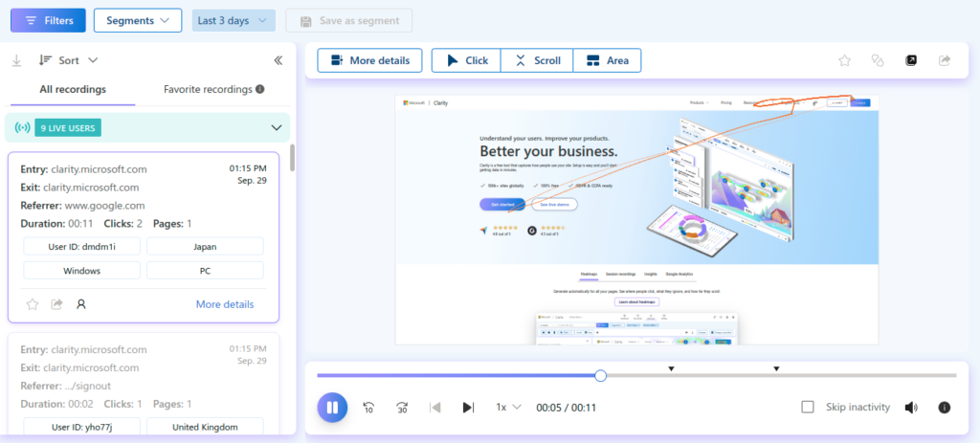Open the Filters panel

coord(48,21)
